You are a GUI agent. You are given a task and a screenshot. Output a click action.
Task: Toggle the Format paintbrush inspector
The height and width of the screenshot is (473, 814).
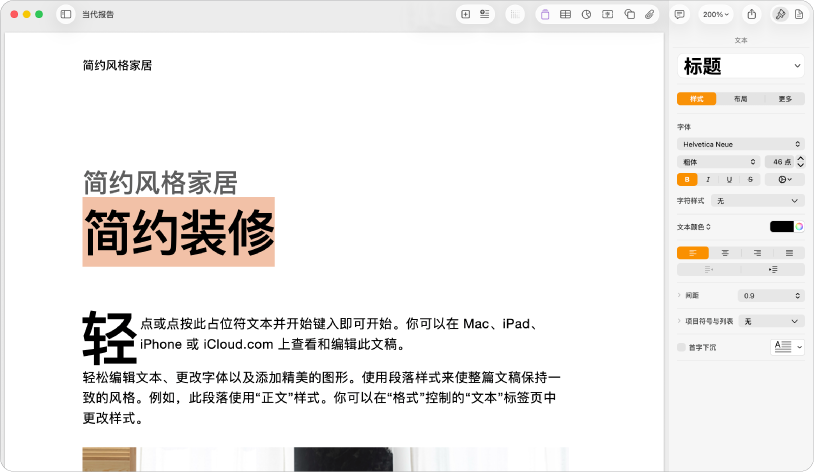[780, 15]
